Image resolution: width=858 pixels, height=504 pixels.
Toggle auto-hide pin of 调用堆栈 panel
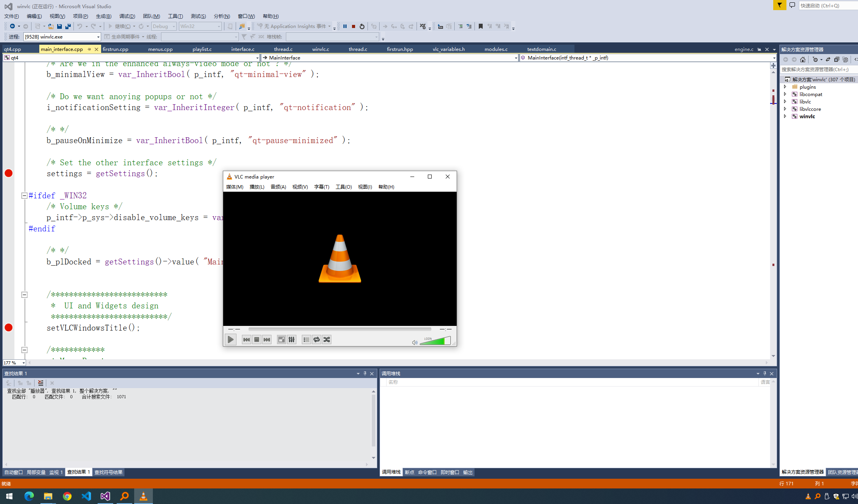(765, 373)
